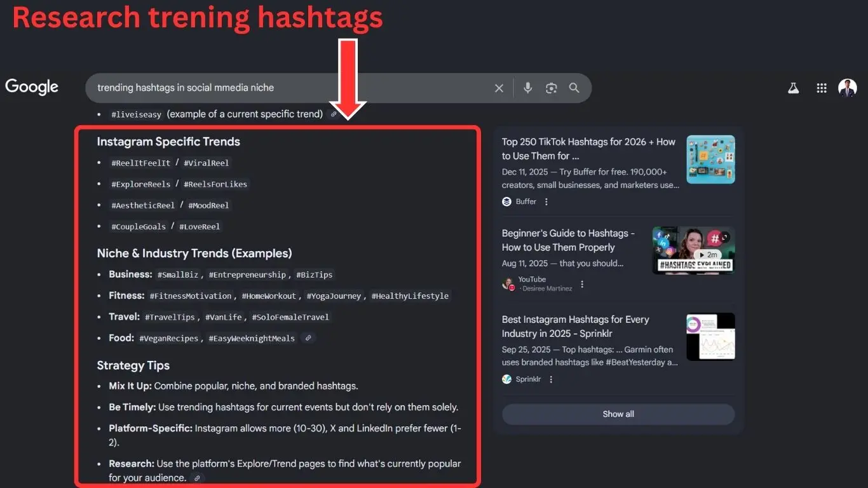Click the Strategy Tips heading
This screenshot has height=488, width=868.
133,365
